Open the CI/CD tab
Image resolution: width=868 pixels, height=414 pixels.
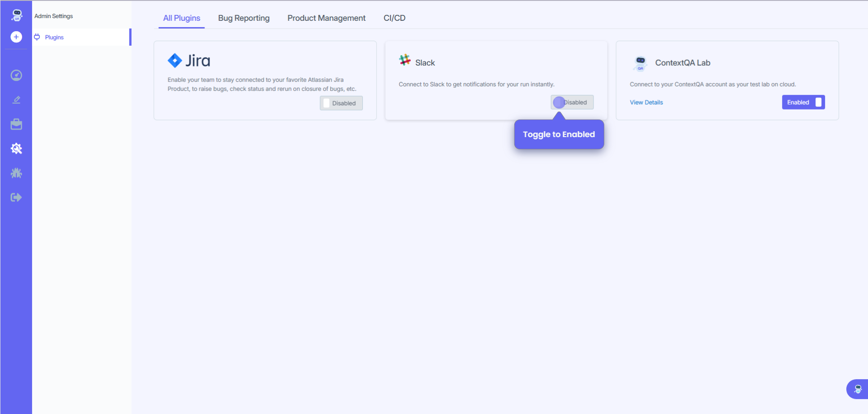click(394, 18)
